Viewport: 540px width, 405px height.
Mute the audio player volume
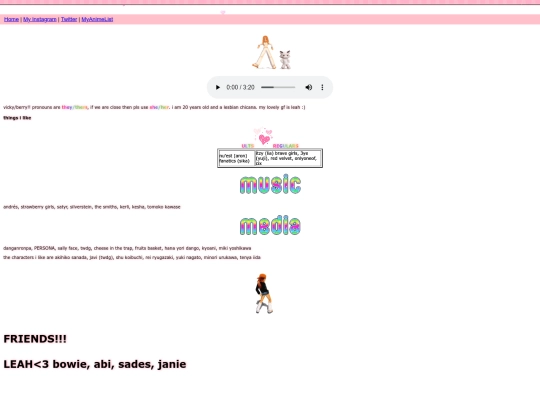tap(309, 87)
